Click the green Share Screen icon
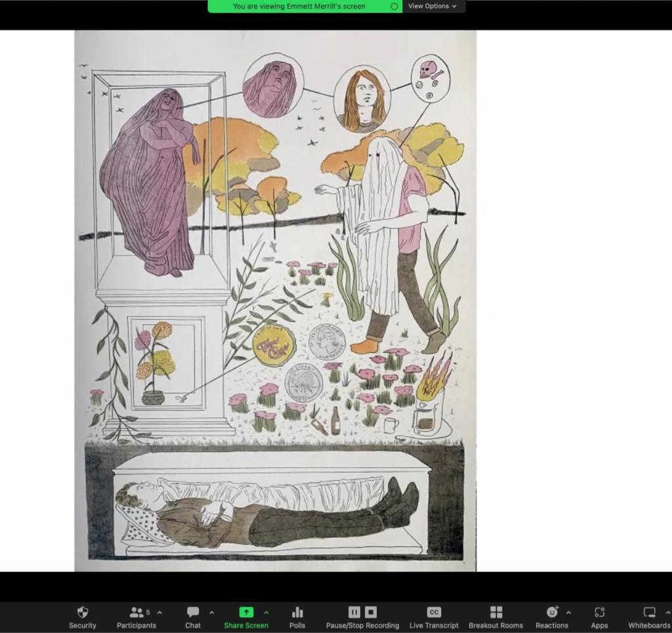The height and width of the screenshot is (633, 672). tap(246, 612)
